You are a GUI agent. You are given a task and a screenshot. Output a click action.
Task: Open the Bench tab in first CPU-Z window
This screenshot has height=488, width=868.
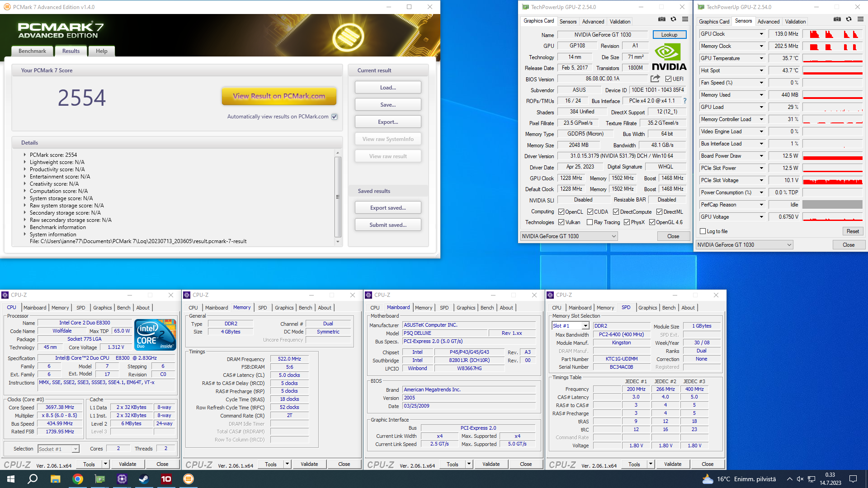123,308
